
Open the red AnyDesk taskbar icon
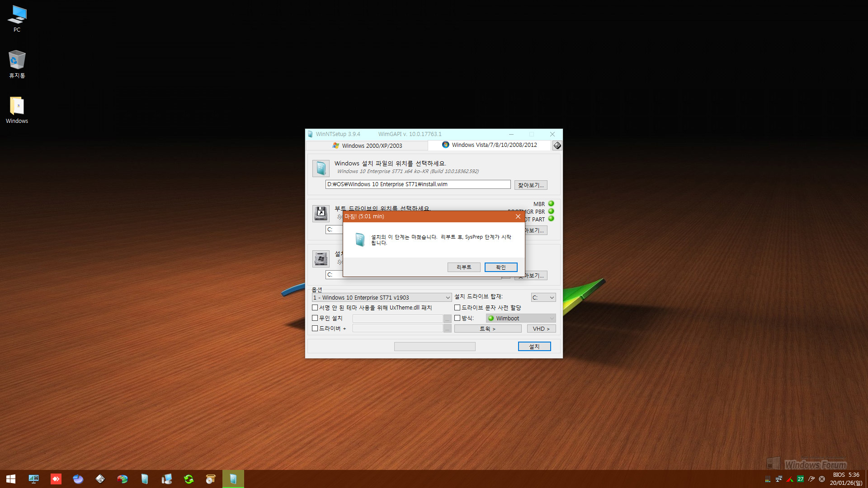(x=56, y=479)
